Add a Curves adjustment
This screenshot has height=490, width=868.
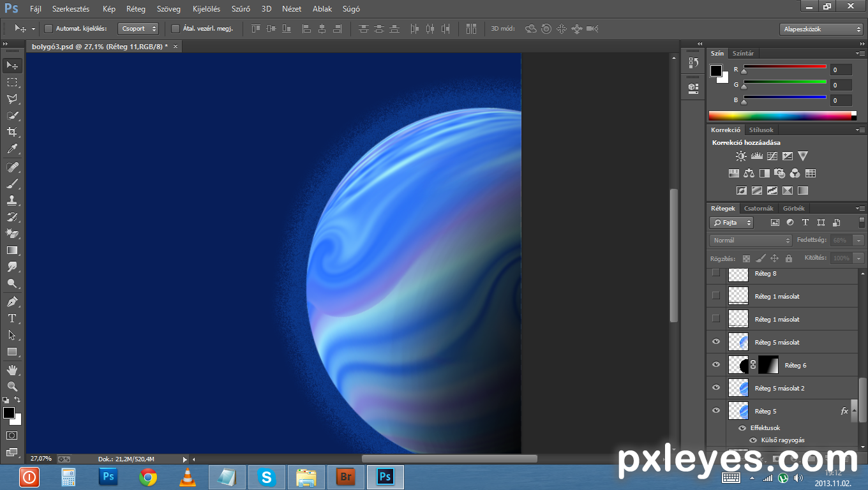point(772,156)
